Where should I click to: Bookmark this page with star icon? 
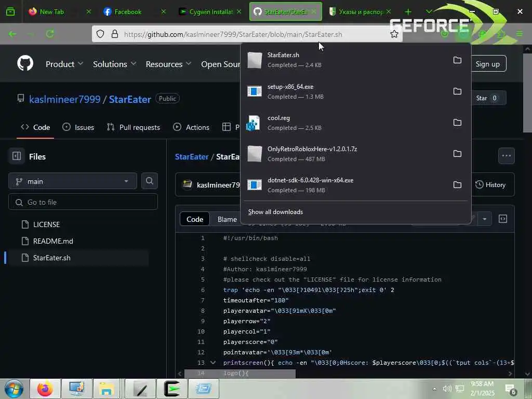tap(394, 34)
